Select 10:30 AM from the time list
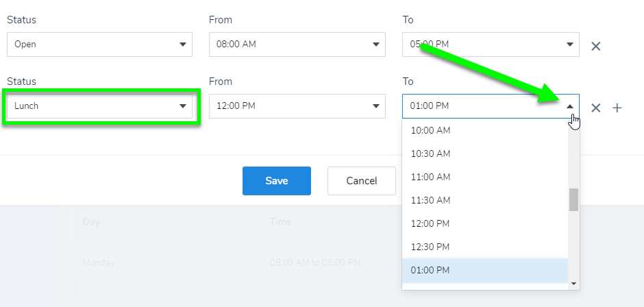 (485, 153)
